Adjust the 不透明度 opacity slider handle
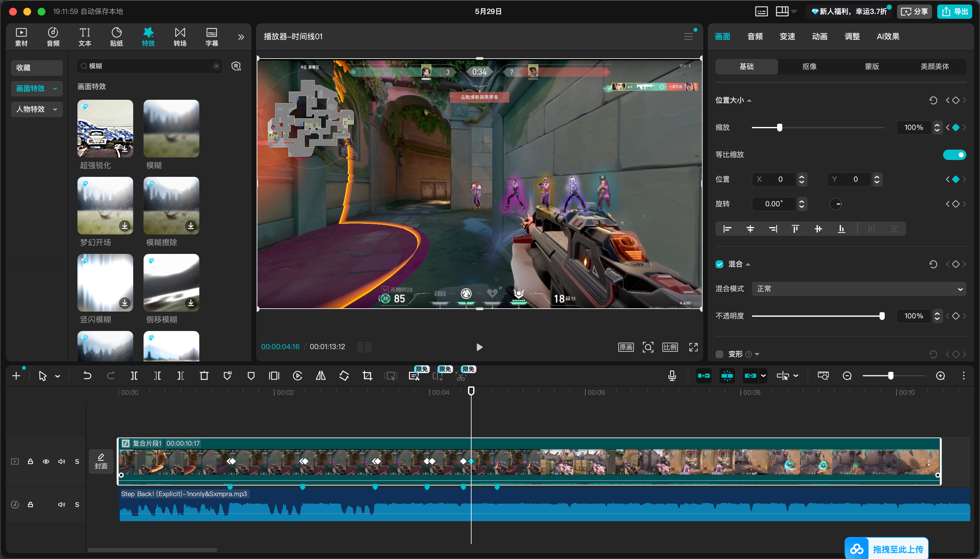The image size is (980, 559). [x=882, y=316]
